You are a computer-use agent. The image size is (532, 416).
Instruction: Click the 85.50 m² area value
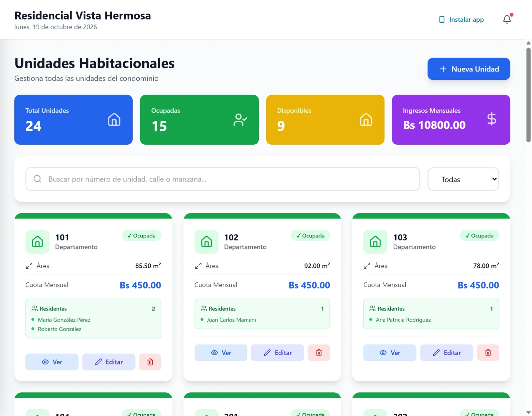148,266
